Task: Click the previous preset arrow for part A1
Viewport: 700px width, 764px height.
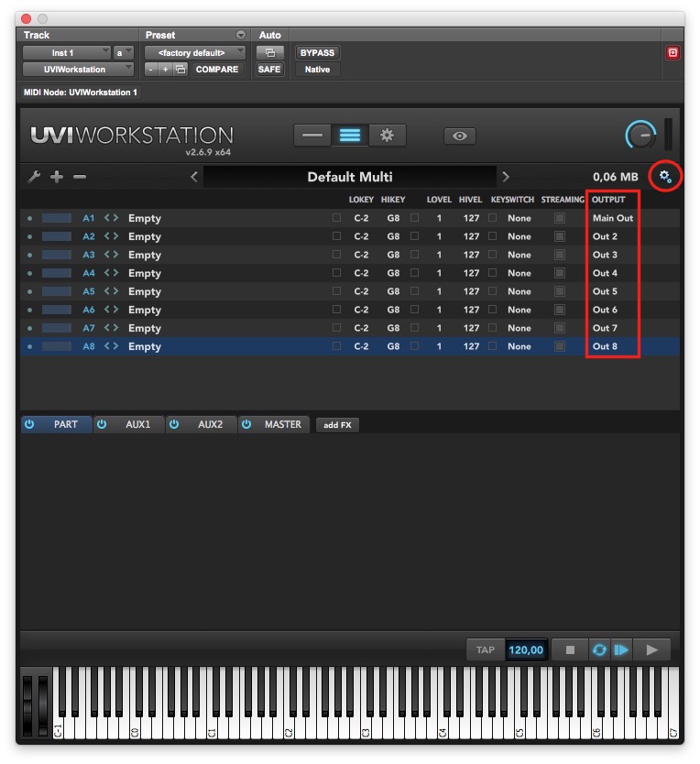Action: click(107, 218)
